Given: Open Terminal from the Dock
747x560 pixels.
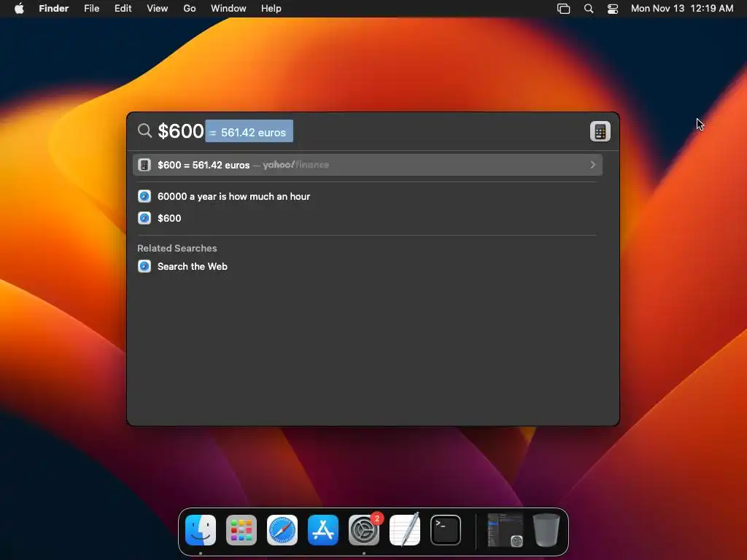Looking at the screenshot, I should click(446, 530).
